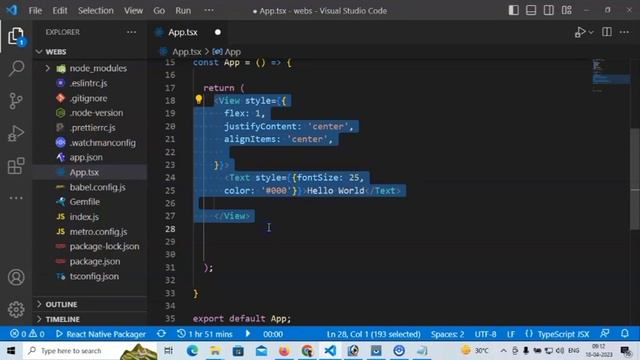Click the status bar play timer icon
640x360 pixels.
[x=247, y=333]
